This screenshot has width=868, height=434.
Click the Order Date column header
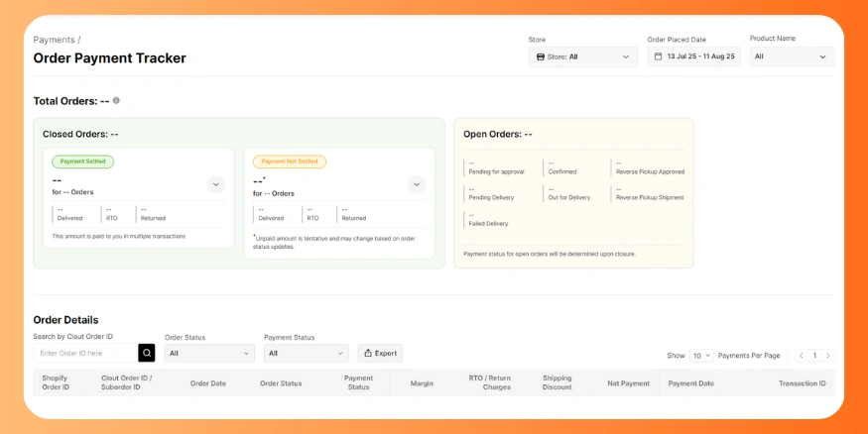[208, 383]
